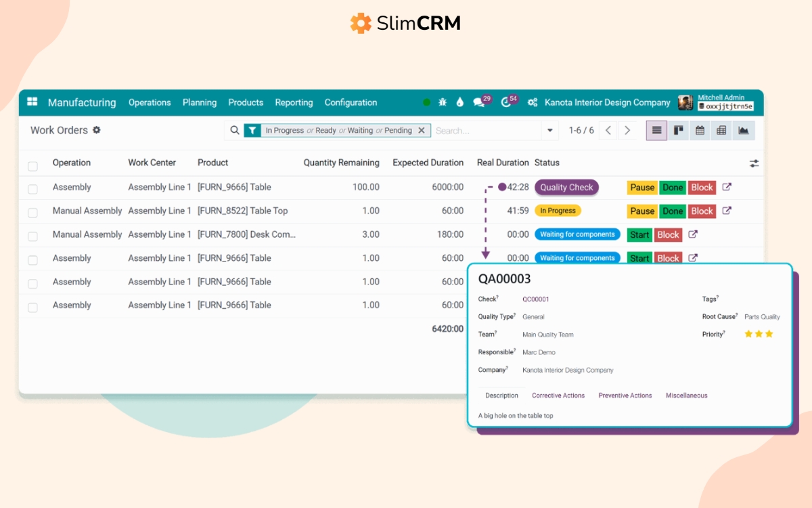812x508 pixels.
Task: Open the optional columns adjuster in table header
Action: tap(754, 163)
